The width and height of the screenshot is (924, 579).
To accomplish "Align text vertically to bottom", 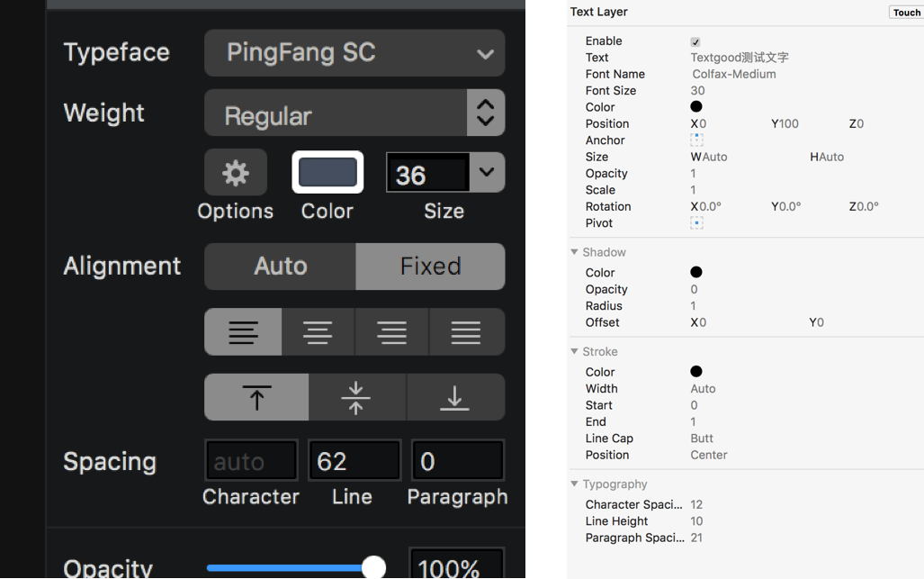I will [x=455, y=397].
